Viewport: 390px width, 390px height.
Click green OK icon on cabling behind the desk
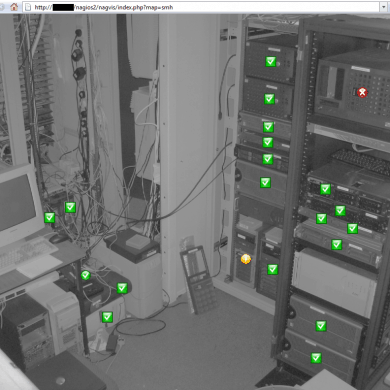pos(70,207)
